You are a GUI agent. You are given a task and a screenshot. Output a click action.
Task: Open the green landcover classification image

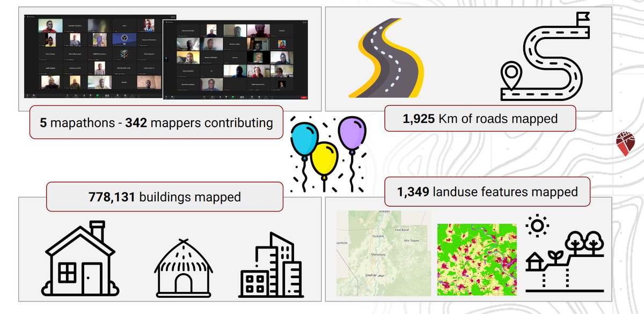tap(477, 259)
